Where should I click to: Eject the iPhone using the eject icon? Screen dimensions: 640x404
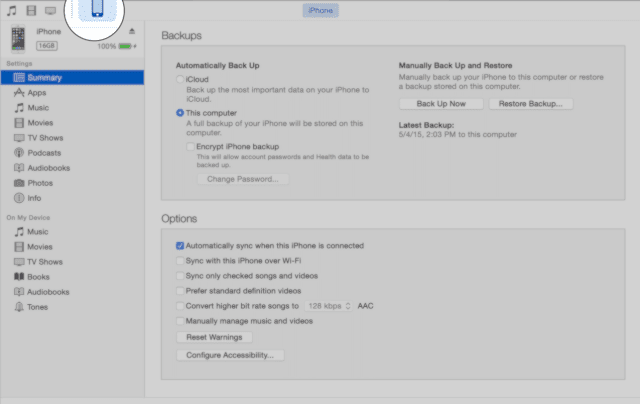pos(132,31)
